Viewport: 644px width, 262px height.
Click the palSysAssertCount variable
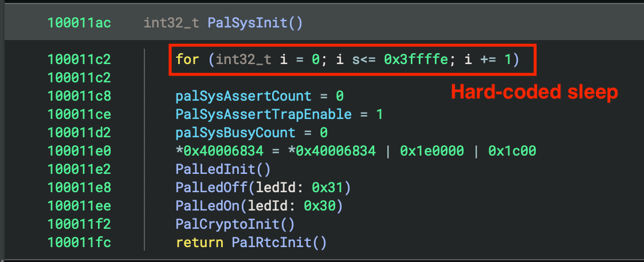(244, 96)
